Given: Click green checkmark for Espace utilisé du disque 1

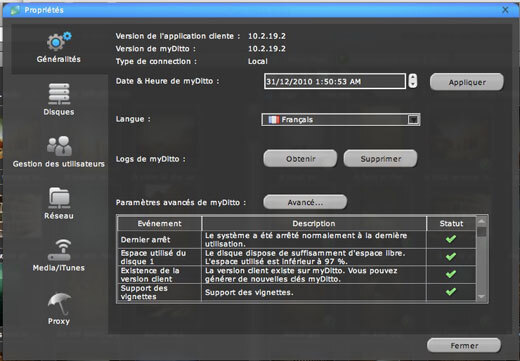Looking at the screenshot, I should [451, 257].
